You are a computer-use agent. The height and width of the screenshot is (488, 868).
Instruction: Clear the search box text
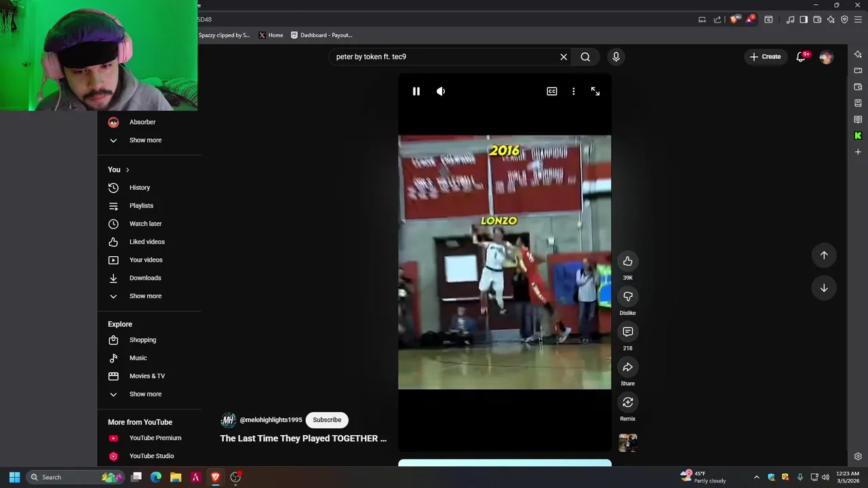click(x=564, y=57)
